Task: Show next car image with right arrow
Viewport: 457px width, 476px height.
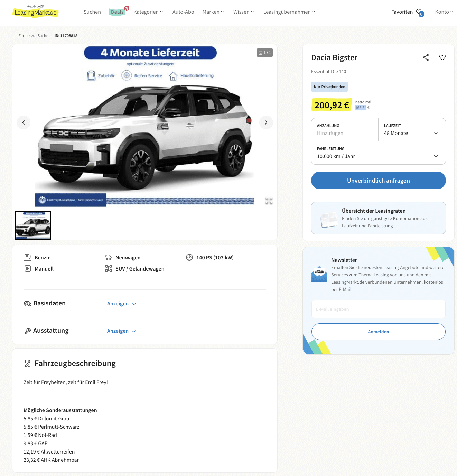Action: click(x=266, y=122)
